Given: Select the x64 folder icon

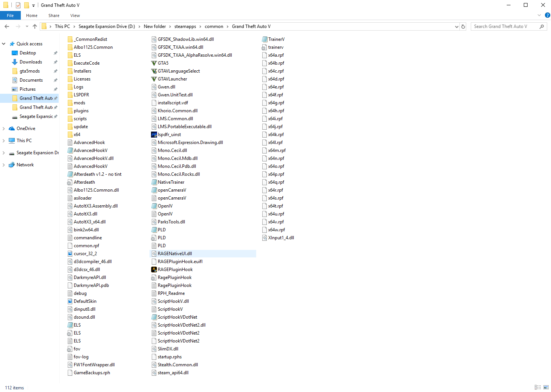Looking at the screenshot, I should [70, 135].
